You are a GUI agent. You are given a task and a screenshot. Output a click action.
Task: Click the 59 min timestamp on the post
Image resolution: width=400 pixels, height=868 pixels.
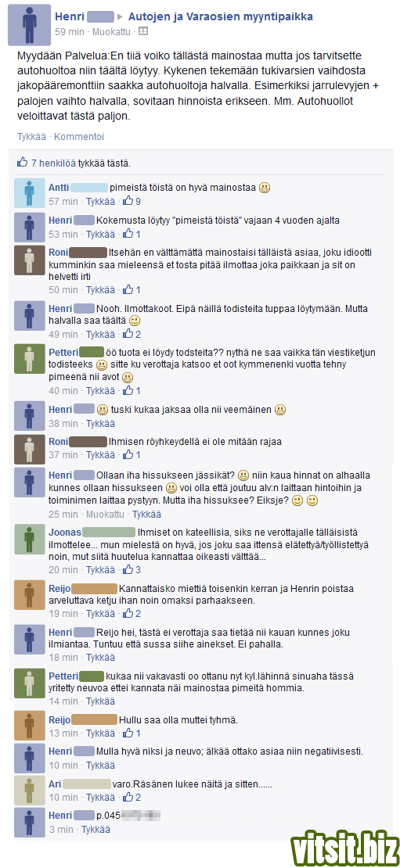click(x=70, y=32)
